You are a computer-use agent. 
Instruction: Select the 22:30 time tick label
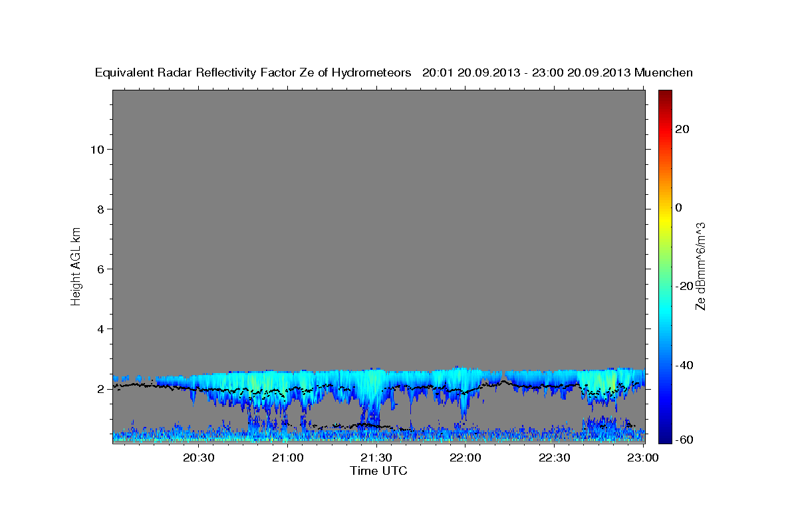click(554, 458)
